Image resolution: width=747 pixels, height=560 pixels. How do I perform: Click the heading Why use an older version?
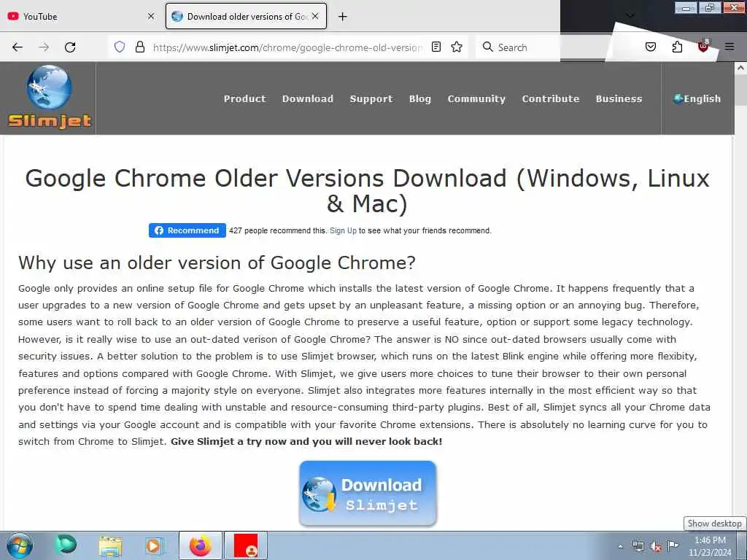point(217,262)
